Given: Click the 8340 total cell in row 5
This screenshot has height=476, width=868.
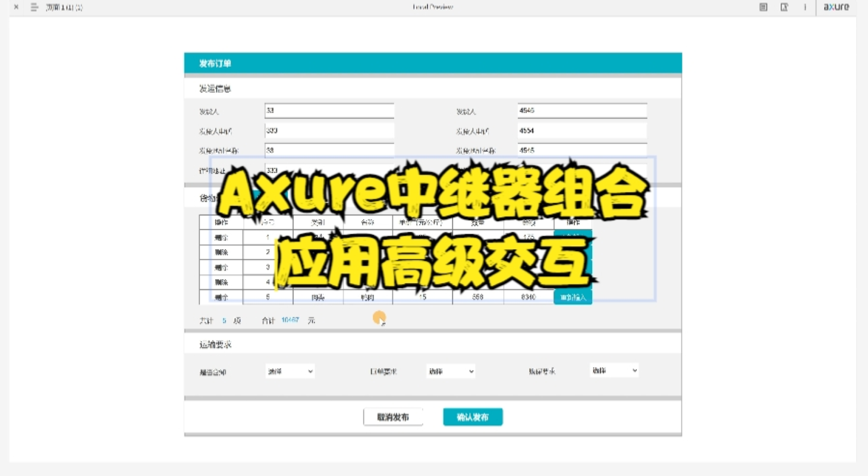Looking at the screenshot, I should tap(529, 297).
